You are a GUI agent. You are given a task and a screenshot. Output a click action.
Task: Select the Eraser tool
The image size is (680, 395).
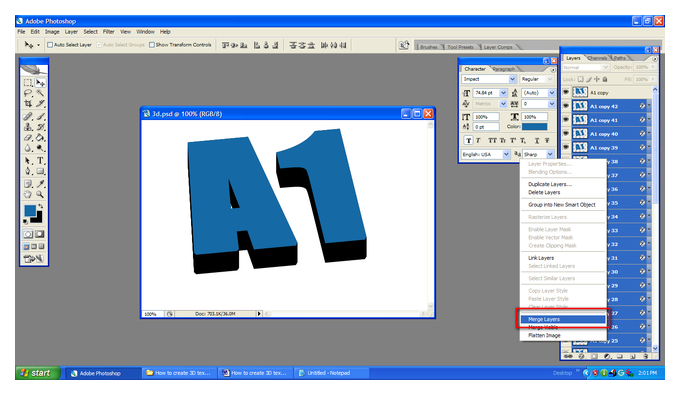click(x=28, y=137)
